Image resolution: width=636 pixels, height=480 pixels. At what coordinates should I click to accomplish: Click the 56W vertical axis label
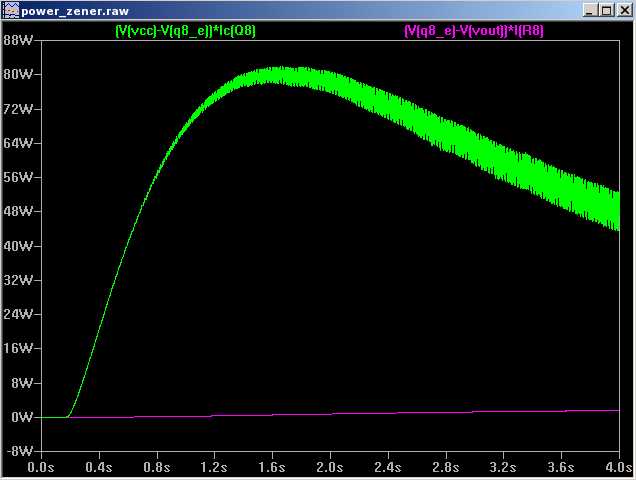[18, 177]
